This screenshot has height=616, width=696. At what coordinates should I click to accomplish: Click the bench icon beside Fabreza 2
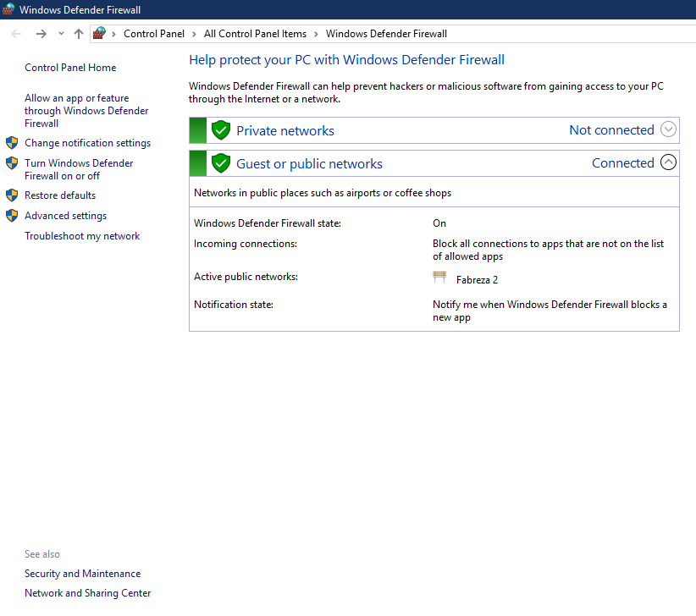pos(439,278)
